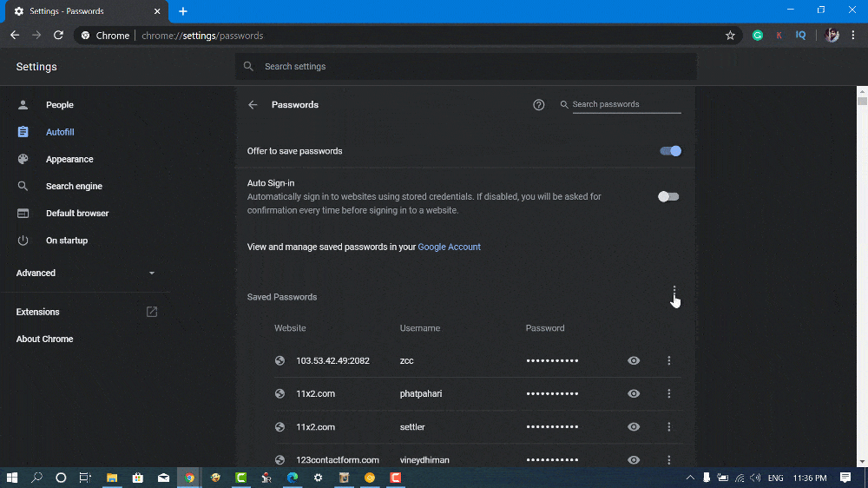
Task: Open more actions for settler entry
Action: click(668, 427)
